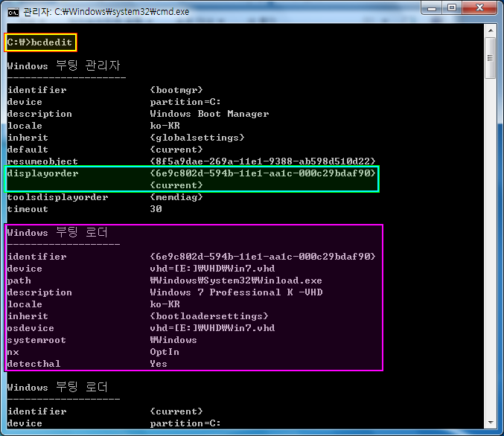Click the {bootloadersettings} inherit value
Viewport: 504px width, 436px height.
pyautogui.click(x=209, y=315)
